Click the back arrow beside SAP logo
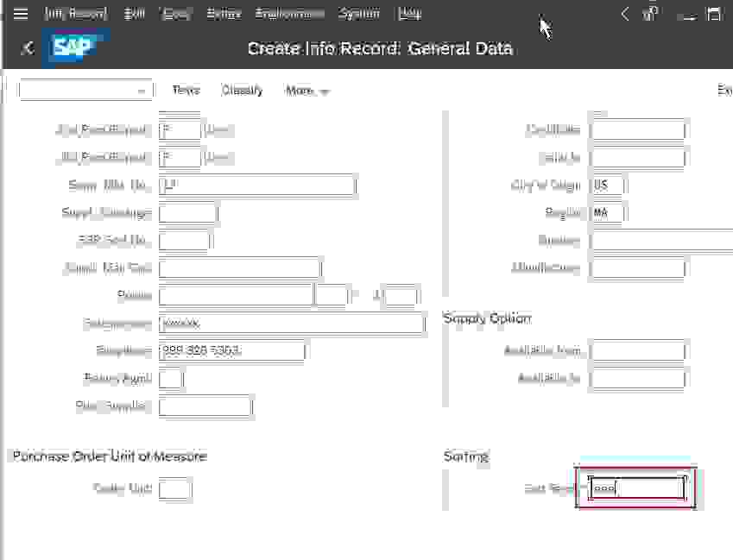The width and height of the screenshot is (733, 560). pos(28,48)
